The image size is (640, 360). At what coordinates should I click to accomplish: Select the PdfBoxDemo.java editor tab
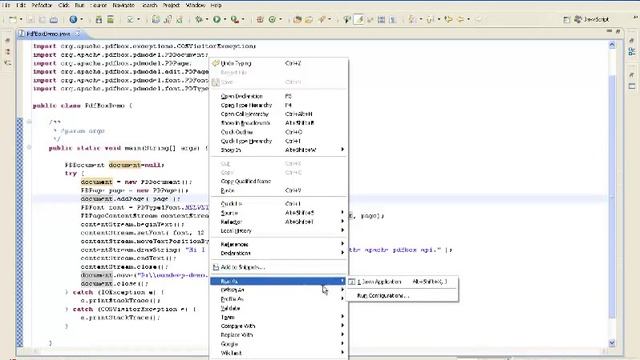[48, 34]
